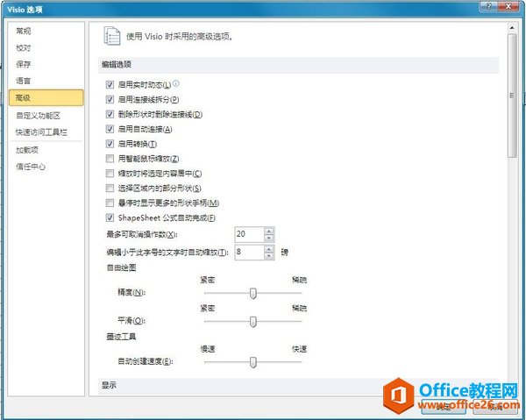Toggle ShapeSheet 公式自动完成 checkbox
This screenshot has width=526, height=420.
click(110, 217)
